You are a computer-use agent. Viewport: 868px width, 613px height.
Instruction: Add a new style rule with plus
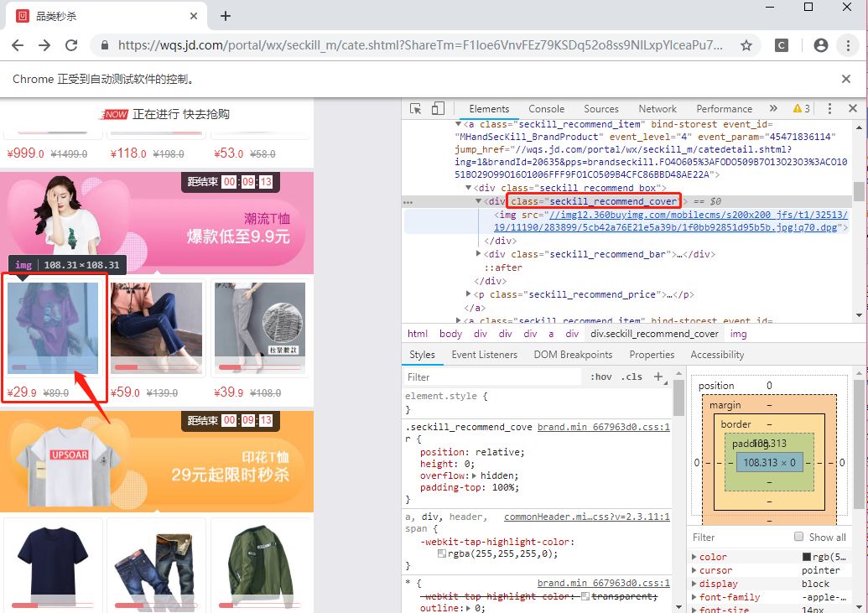tap(658, 377)
